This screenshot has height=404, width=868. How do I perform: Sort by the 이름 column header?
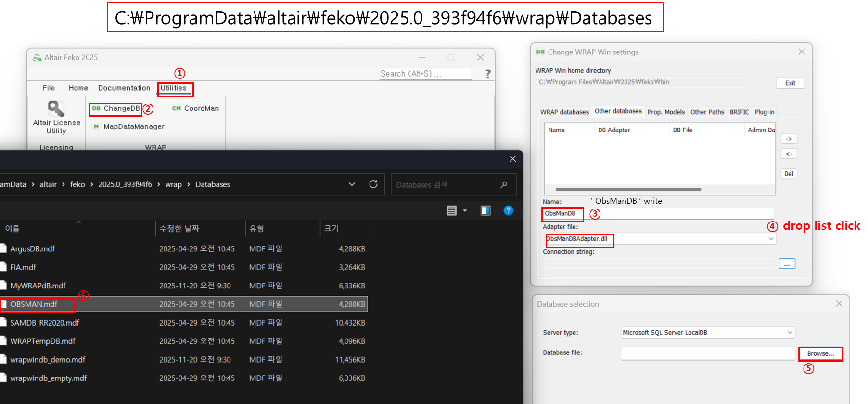[x=78, y=228]
